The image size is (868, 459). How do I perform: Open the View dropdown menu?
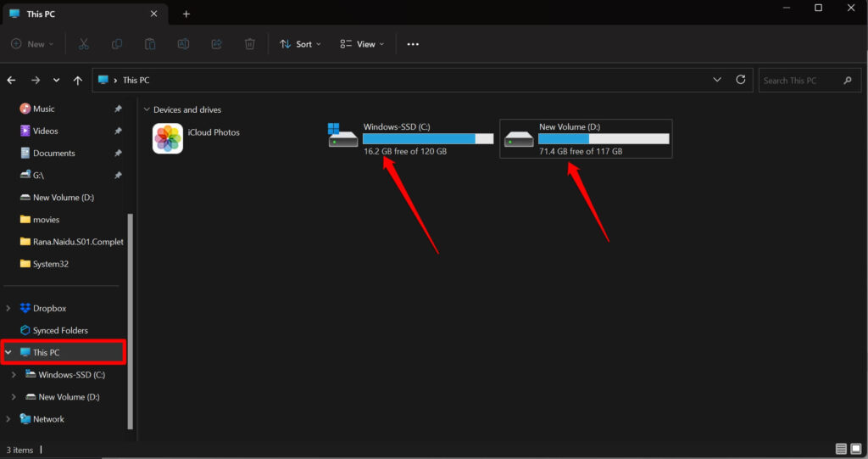point(362,44)
